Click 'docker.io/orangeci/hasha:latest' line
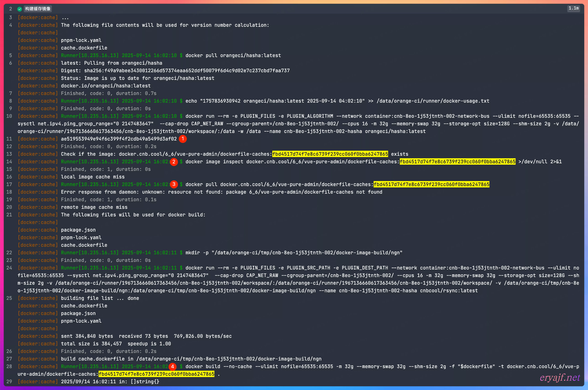Screen dimensions: 588x390 106,86
